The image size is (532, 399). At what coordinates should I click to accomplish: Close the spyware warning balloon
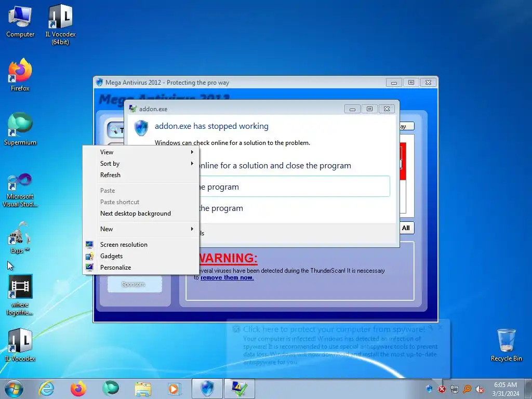(x=441, y=327)
